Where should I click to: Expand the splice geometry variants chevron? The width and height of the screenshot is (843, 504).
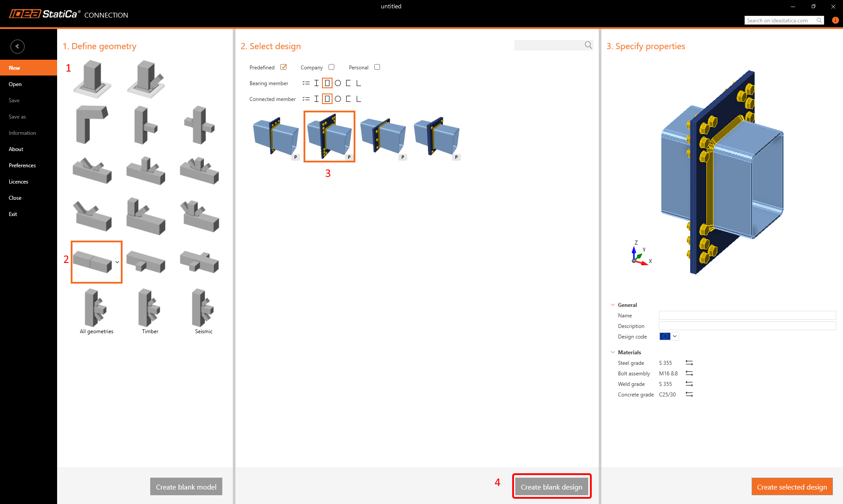[x=117, y=262]
